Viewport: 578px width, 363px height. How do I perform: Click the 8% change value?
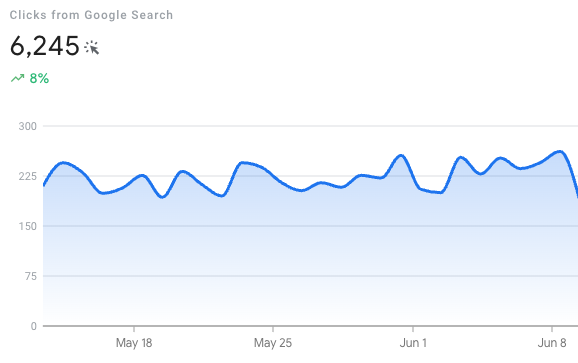(39, 78)
